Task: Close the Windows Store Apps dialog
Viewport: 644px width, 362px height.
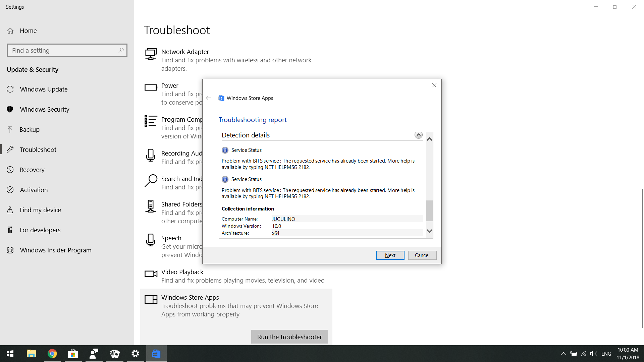Action: click(x=434, y=85)
